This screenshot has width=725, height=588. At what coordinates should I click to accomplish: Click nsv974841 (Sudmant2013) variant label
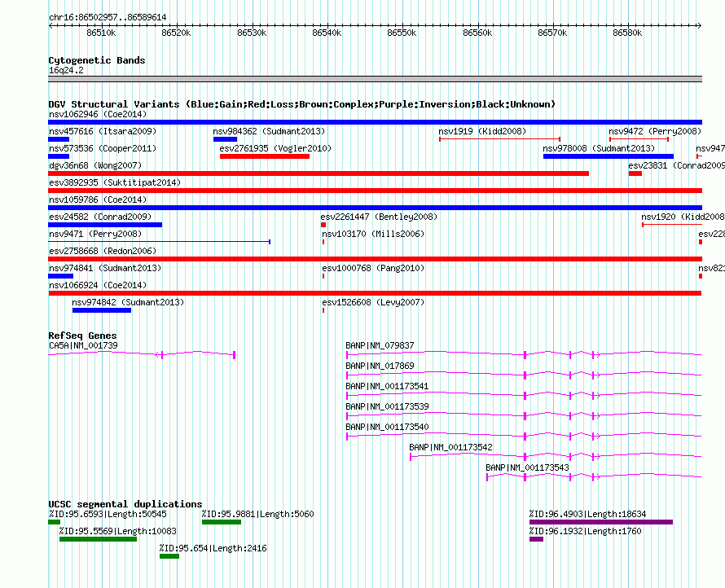point(105,268)
